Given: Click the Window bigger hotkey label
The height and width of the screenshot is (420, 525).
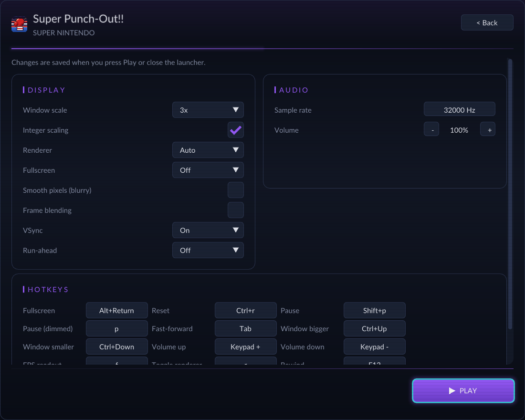Looking at the screenshot, I should [x=304, y=328].
